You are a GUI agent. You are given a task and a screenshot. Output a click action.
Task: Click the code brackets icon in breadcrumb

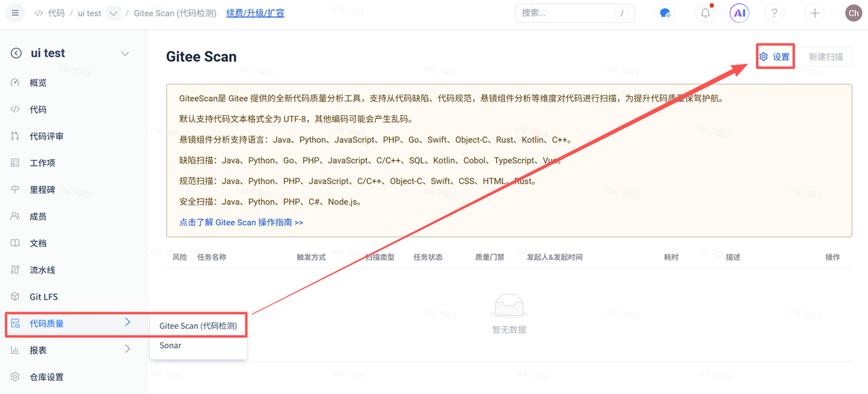tap(39, 13)
